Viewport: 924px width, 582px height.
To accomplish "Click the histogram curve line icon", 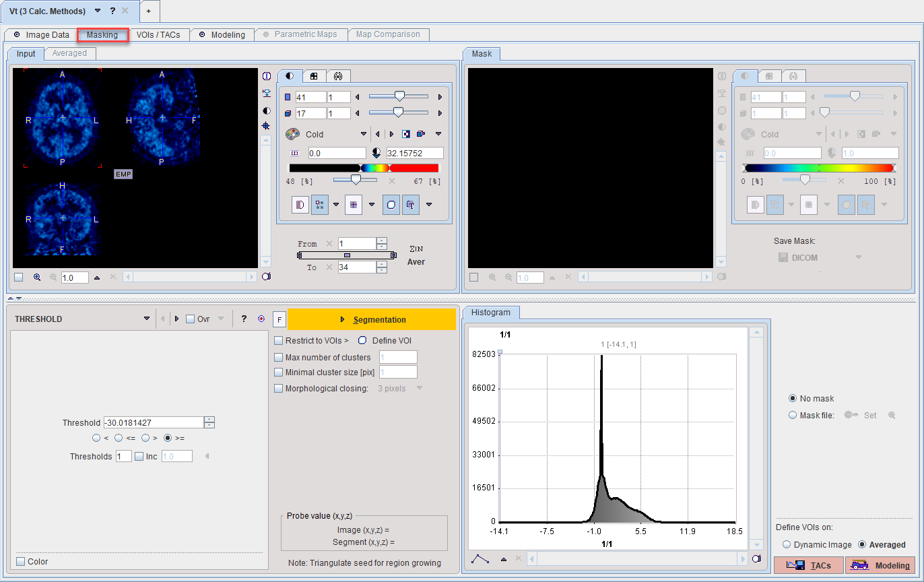I will click(480, 558).
